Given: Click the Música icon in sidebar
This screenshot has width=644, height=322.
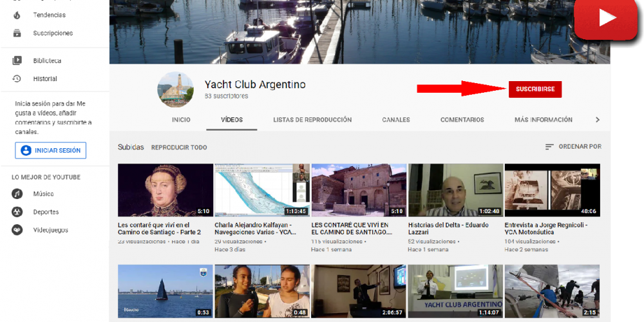Looking at the screenshot, I should click(17, 194).
